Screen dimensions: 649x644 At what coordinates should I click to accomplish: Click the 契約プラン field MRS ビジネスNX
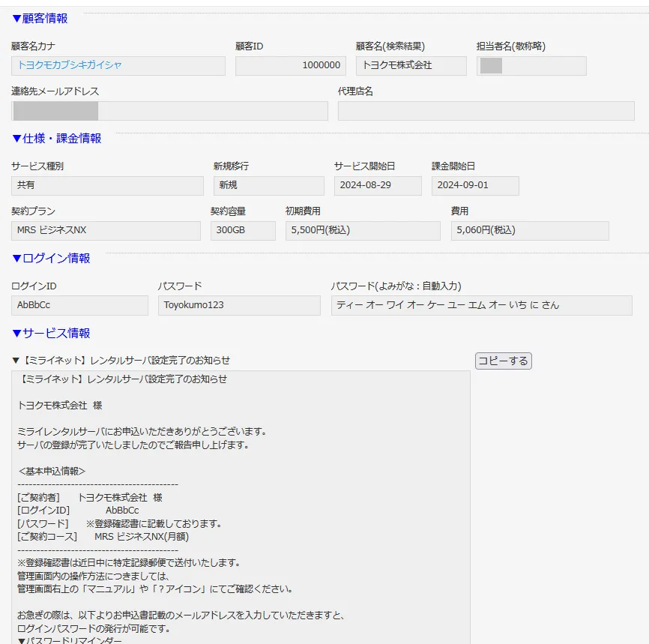(106, 231)
